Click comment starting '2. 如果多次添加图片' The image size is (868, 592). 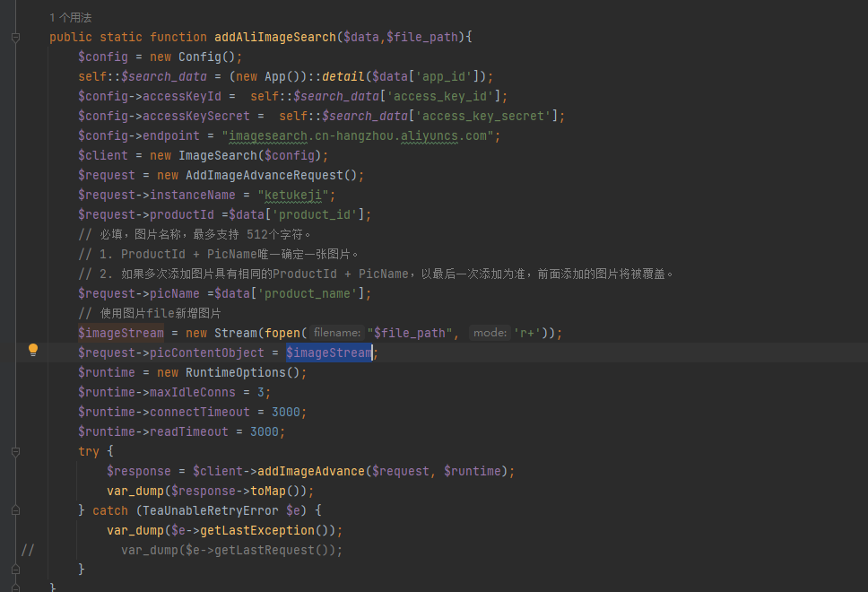coord(376,274)
